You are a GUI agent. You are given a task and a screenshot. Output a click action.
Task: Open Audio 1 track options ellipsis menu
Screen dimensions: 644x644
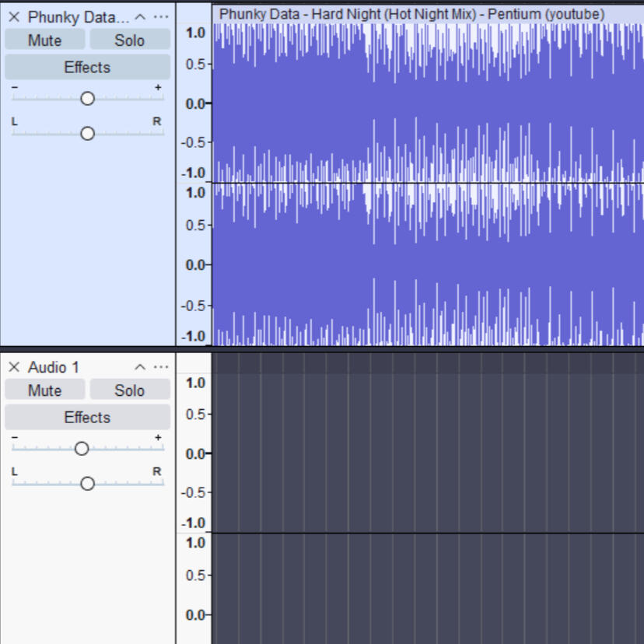pos(161,367)
